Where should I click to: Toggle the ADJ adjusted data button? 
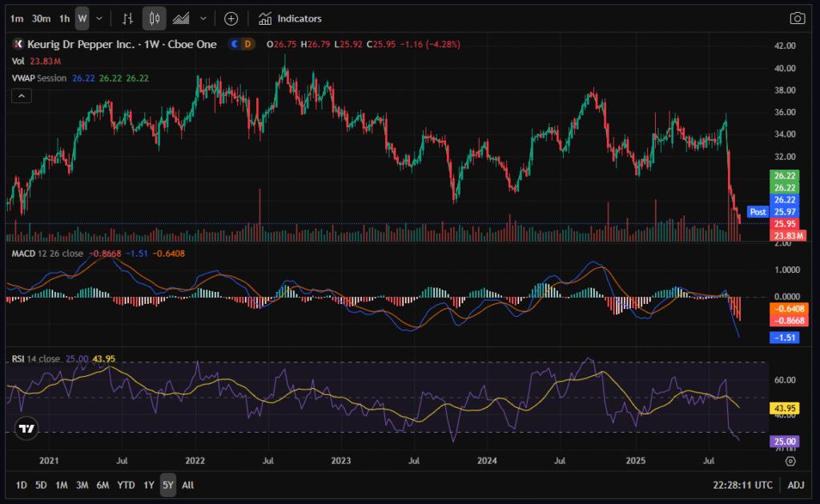(x=796, y=485)
